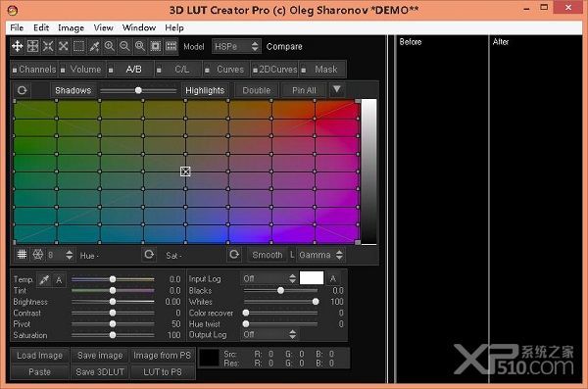Click the zoom out magnifier icon
Screen dimensions: 588x389
(x=124, y=46)
